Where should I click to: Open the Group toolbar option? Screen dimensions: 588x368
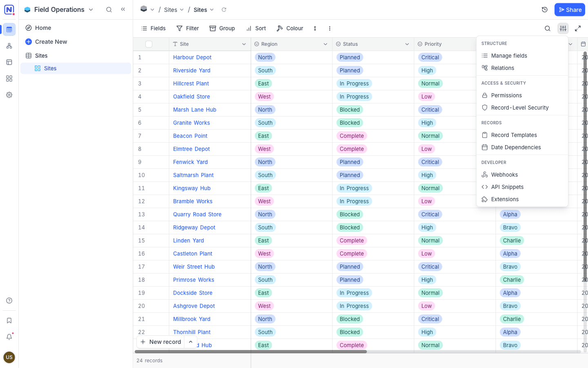[x=222, y=28]
